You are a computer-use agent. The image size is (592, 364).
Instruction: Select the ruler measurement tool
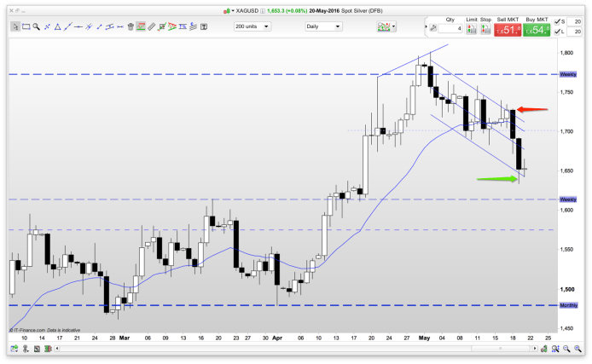click(150, 26)
